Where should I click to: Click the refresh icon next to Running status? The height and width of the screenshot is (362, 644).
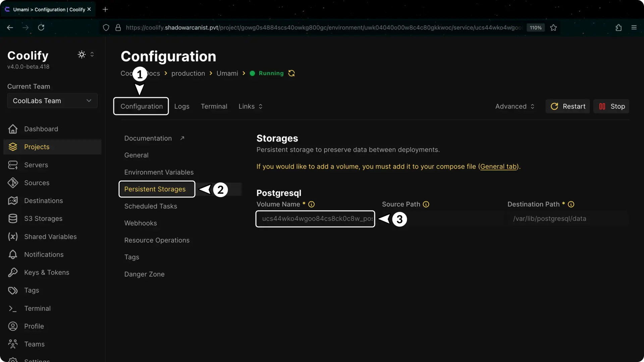pos(291,73)
